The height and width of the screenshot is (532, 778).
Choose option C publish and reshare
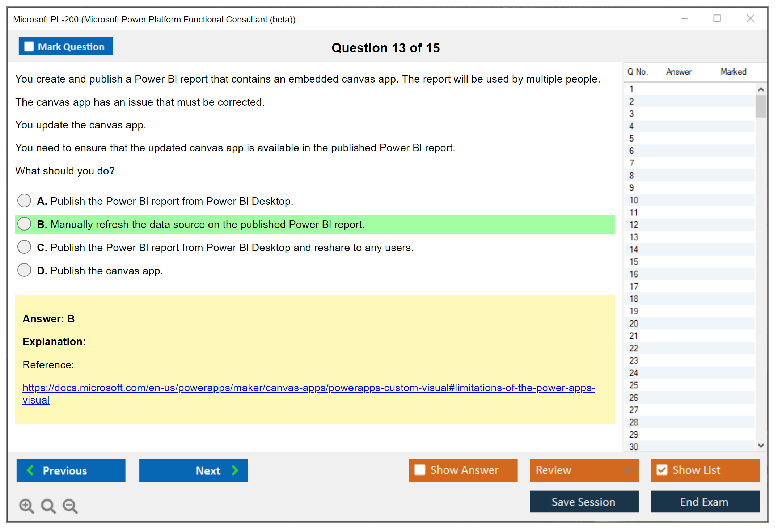(x=24, y=247)
